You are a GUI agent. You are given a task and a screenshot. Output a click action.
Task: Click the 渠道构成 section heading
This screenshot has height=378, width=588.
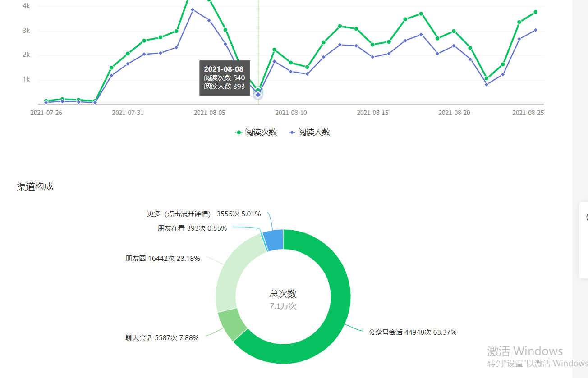tap(35, 187)
